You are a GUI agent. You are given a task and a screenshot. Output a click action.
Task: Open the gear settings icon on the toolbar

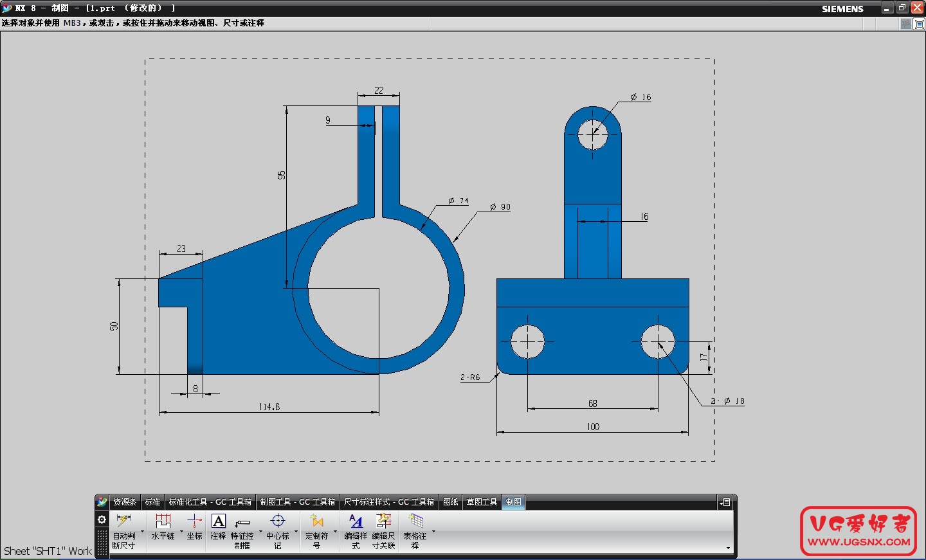(102, 519)
